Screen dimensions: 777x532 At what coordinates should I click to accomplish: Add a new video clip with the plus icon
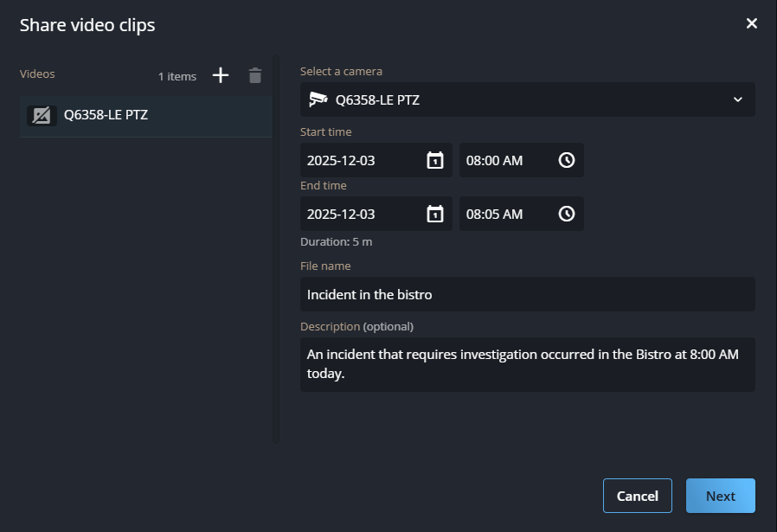point(221,75)
